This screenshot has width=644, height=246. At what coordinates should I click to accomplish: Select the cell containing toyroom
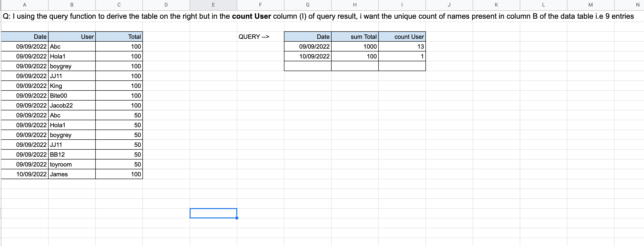(x=72, y=164)
